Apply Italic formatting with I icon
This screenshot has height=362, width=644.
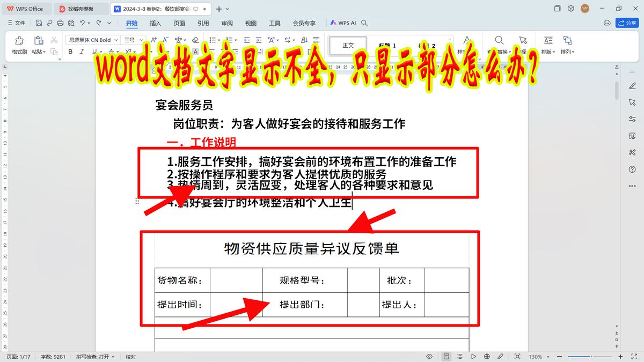[x=82, y=51]
